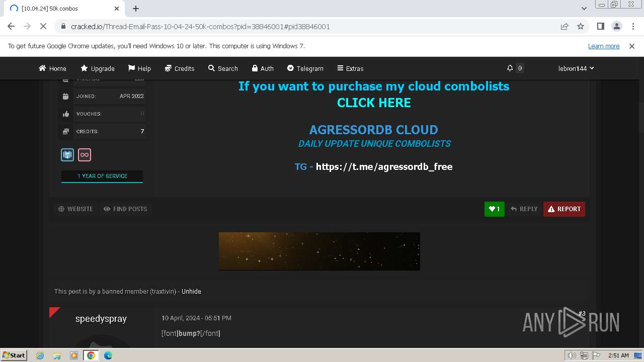Viewport: 644px width, 362px height.
Task: Expand the tab search chevron
Action: (584, 9)
